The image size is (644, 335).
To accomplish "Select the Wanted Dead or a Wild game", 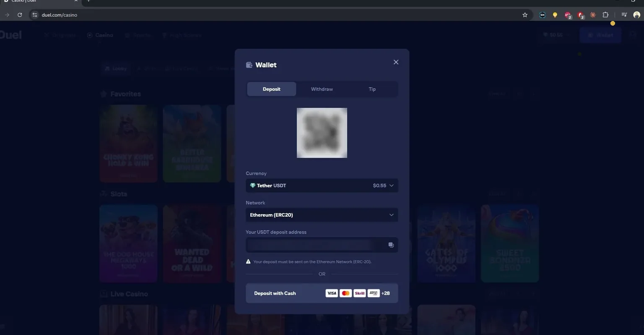I will click(192, 243).
